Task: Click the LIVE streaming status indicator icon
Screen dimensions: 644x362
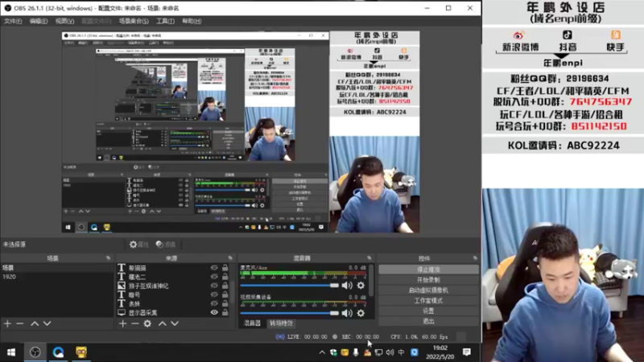Action: tap(280, 336)
